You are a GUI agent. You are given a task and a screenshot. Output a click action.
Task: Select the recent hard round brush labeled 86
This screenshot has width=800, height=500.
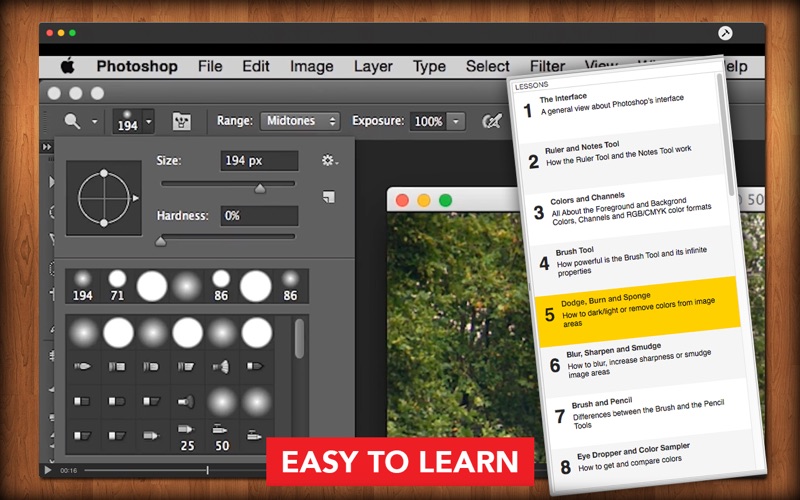[221, 286]
